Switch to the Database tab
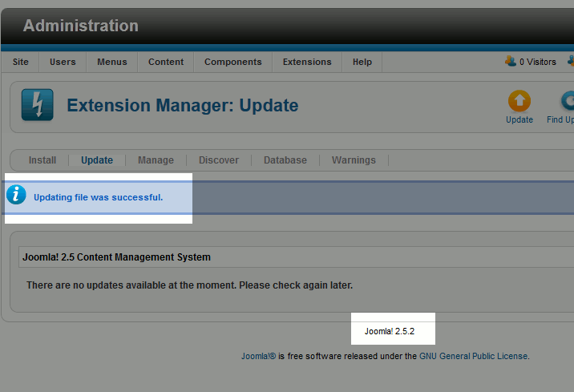 click(x=285, y=160)
